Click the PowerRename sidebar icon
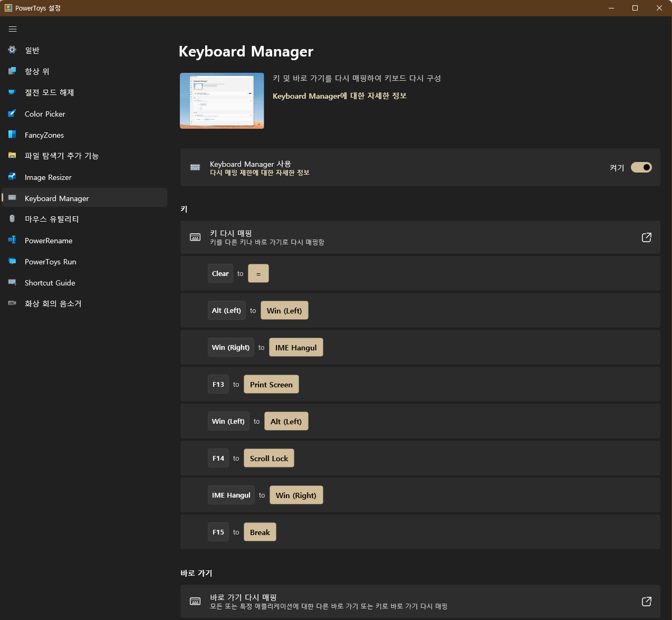This screenshot has width=672, height=620. [x=12, y=240]
